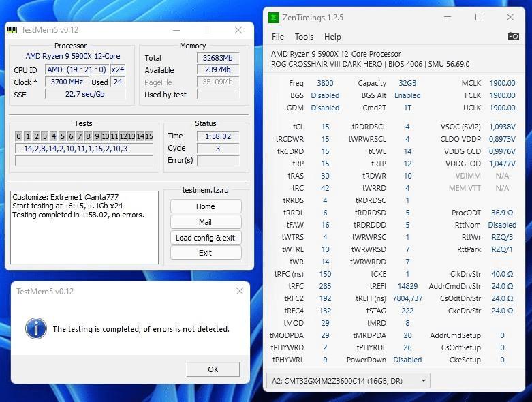Click the UCLK value 1900.00
The image size is (532, 402).
[502, 108]
